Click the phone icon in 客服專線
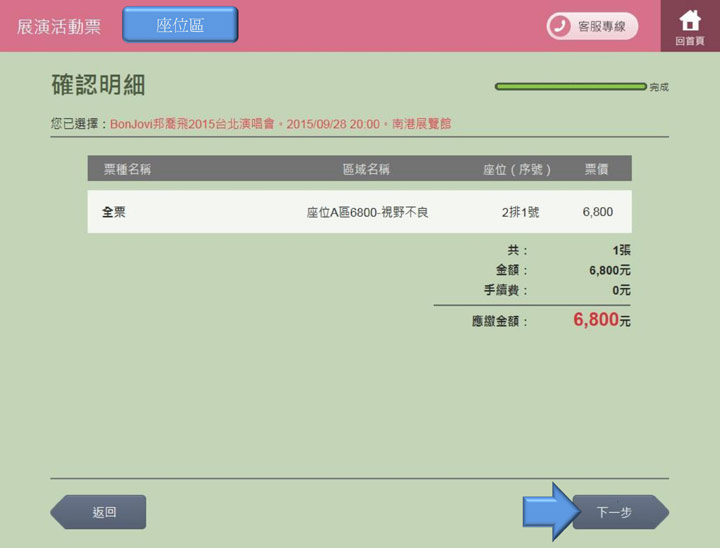The image size is (720, 548). pos(561,27)
